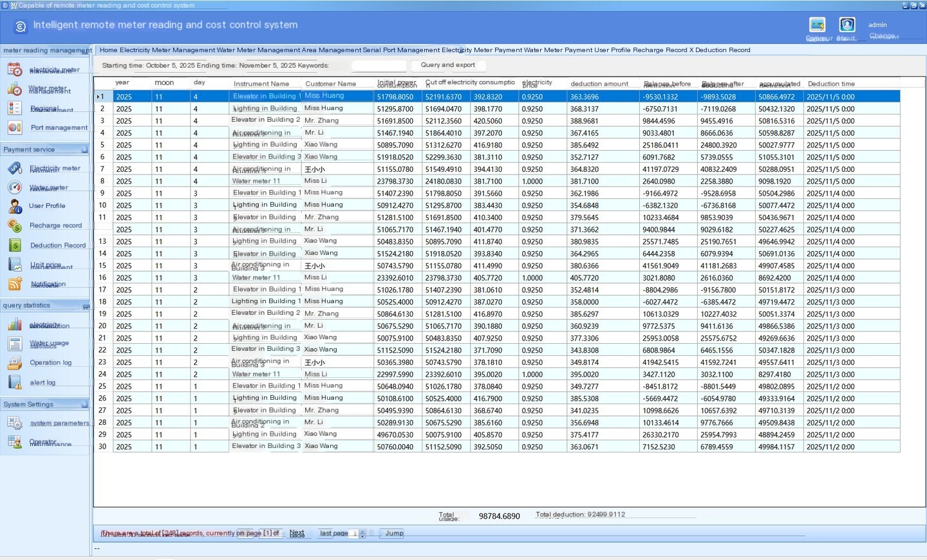The height and width of the screenshot is (560, 927).
Task: Collapse the System Settings section
Action: pyautogui.click(x=84, y=404)
